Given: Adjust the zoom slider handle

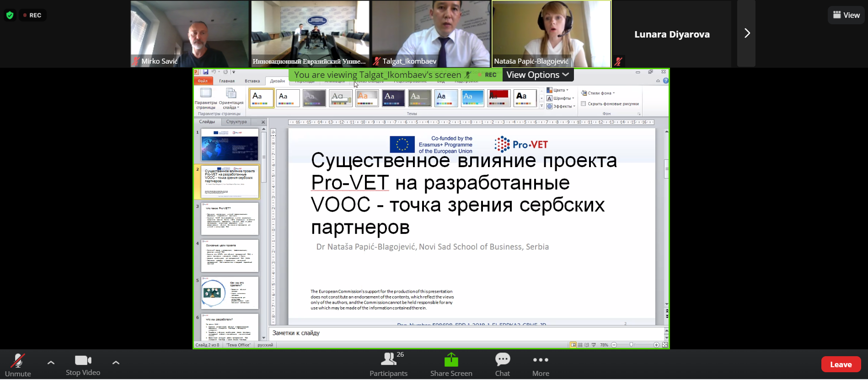Looking at the screenshot, I should pyautogui.click(x=632, y=345).
